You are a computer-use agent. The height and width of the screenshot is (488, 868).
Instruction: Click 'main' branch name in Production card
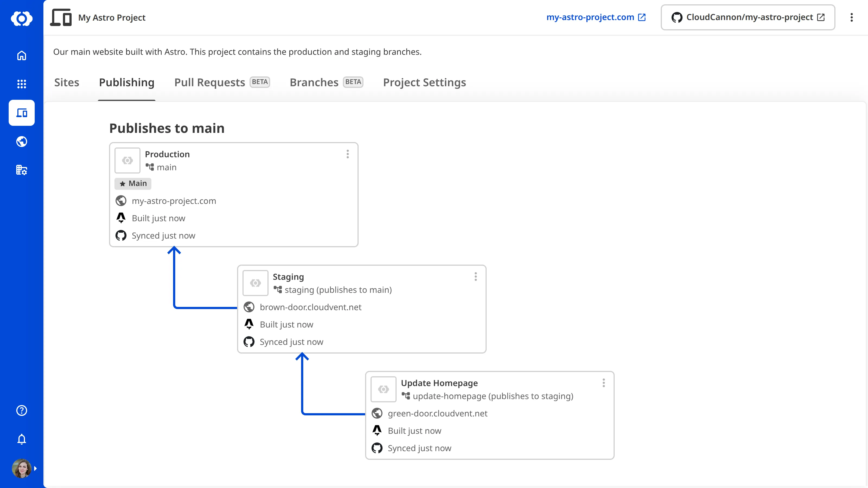(x=167, y=167)
